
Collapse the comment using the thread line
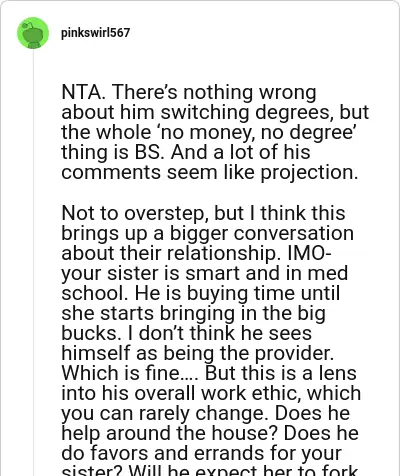33,260
